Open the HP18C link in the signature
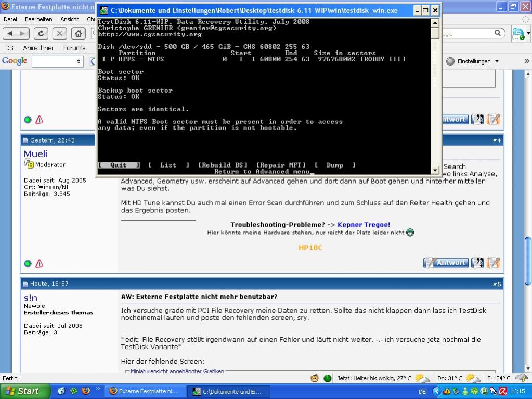The width and height of the screenshot is (532, 399). 310,248
